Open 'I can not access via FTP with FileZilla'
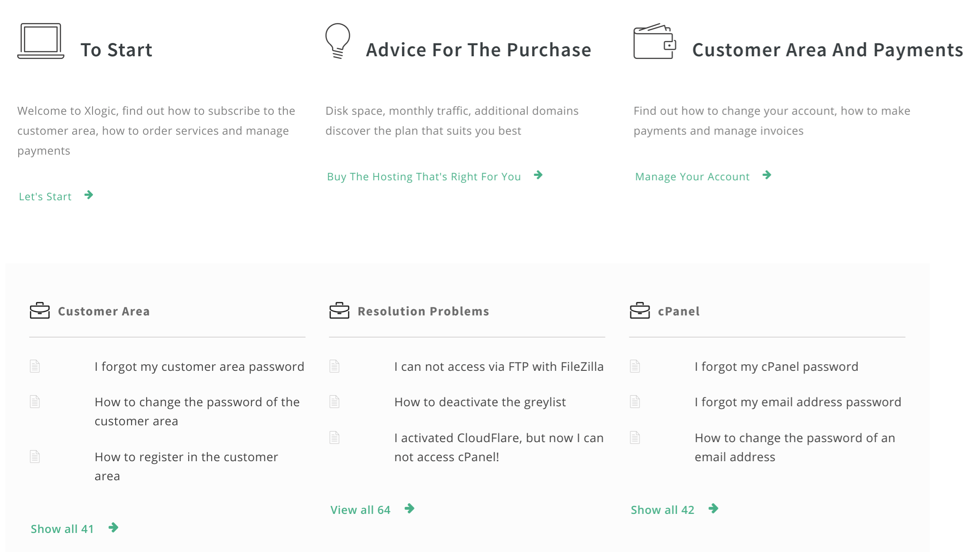The width and height of the screenshot is (980, 552). point(499,366)
